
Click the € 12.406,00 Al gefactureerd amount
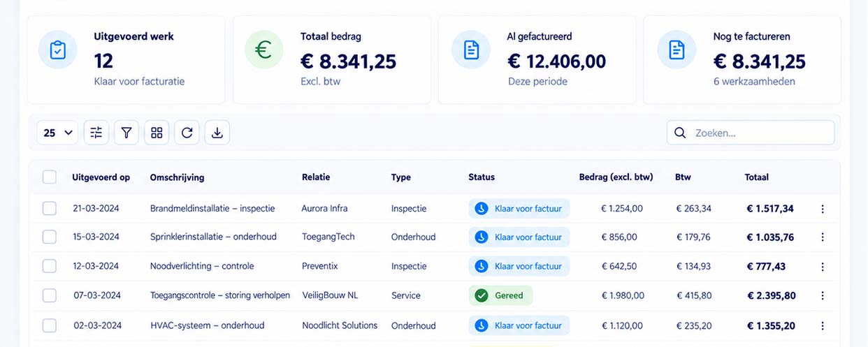coord(557,61)
